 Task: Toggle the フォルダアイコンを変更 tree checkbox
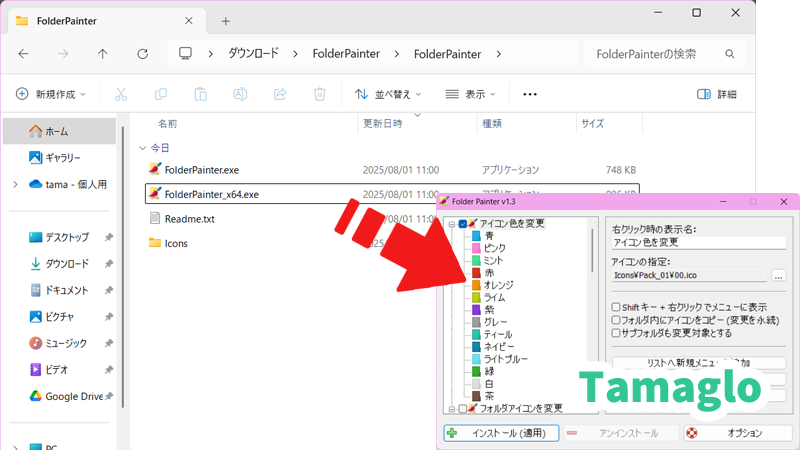coord(463,409)
